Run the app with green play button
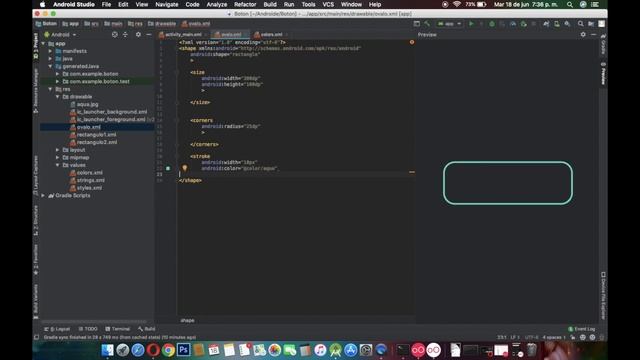640x360 pixels. pos(471,24)
